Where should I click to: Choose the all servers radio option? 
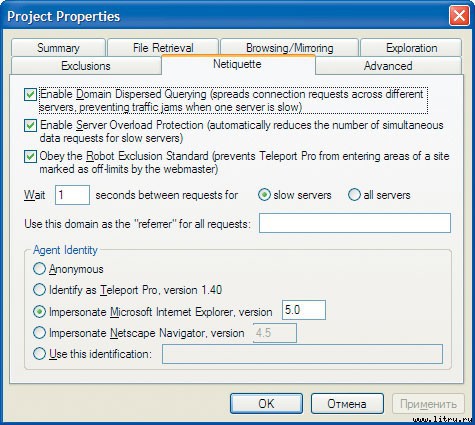[x=354, y=195]
